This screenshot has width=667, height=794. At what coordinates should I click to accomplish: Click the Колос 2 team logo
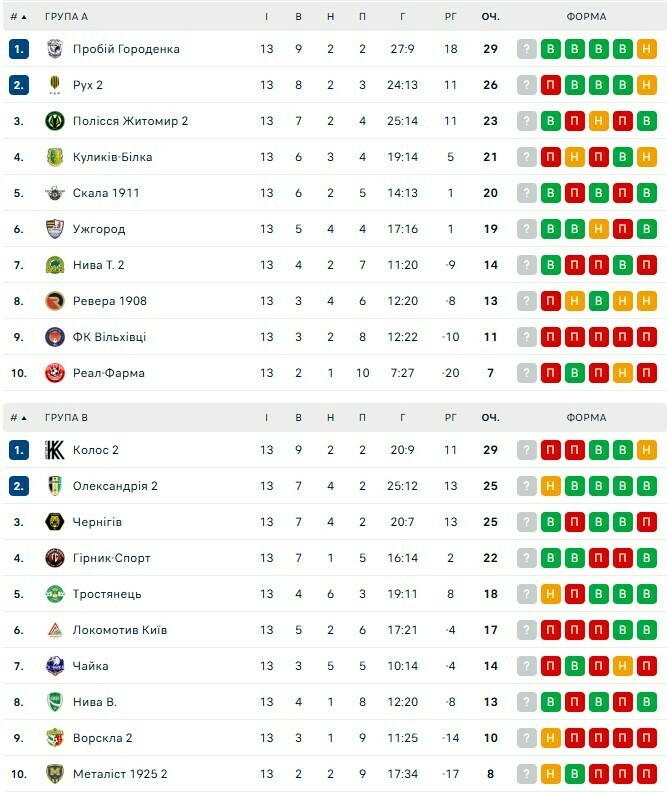point(55,450)
